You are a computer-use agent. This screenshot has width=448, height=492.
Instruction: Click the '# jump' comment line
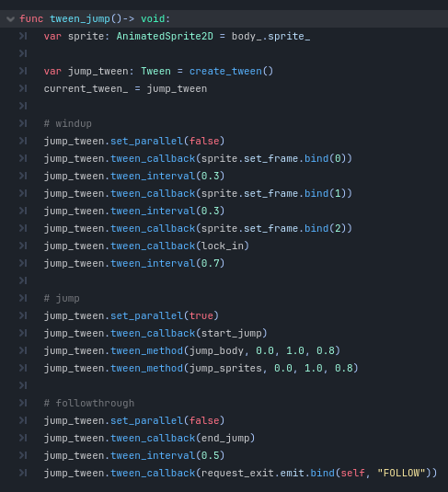tap(62, 298)
